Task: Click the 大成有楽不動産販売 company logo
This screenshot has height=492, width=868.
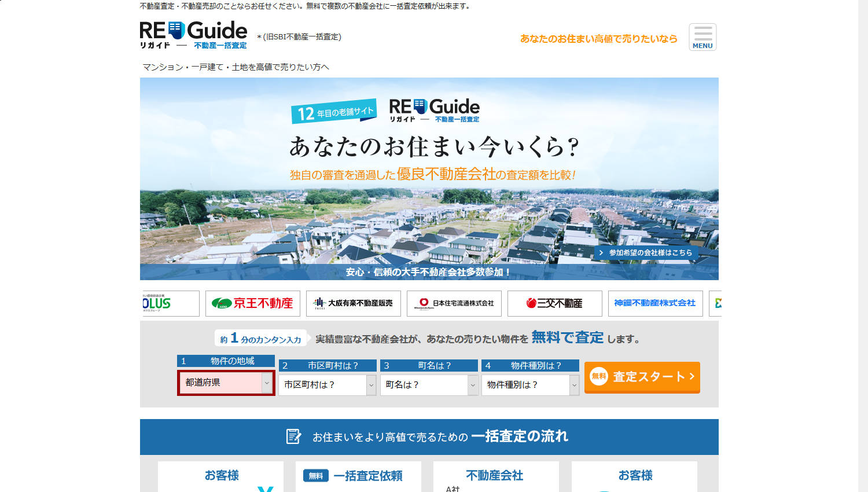Action: (x=354, y=303)
